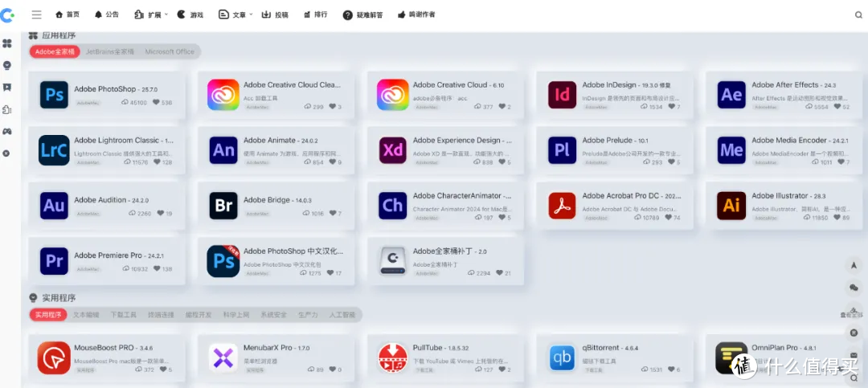This screenshot has width=868, height=388.
Task: Open the Ae After Effects app icon
Action: click(x=732, y=96)
